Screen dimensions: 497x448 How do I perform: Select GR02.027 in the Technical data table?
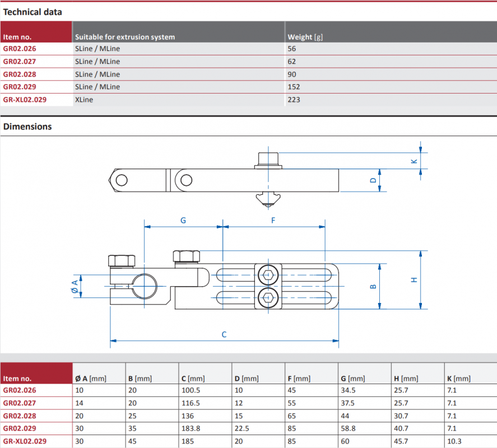point(20,62)
